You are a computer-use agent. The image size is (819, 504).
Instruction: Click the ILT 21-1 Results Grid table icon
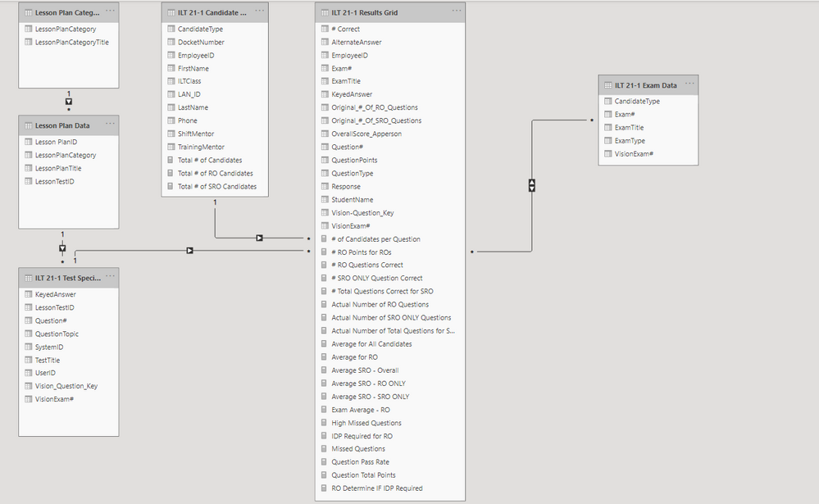[325, 12]
